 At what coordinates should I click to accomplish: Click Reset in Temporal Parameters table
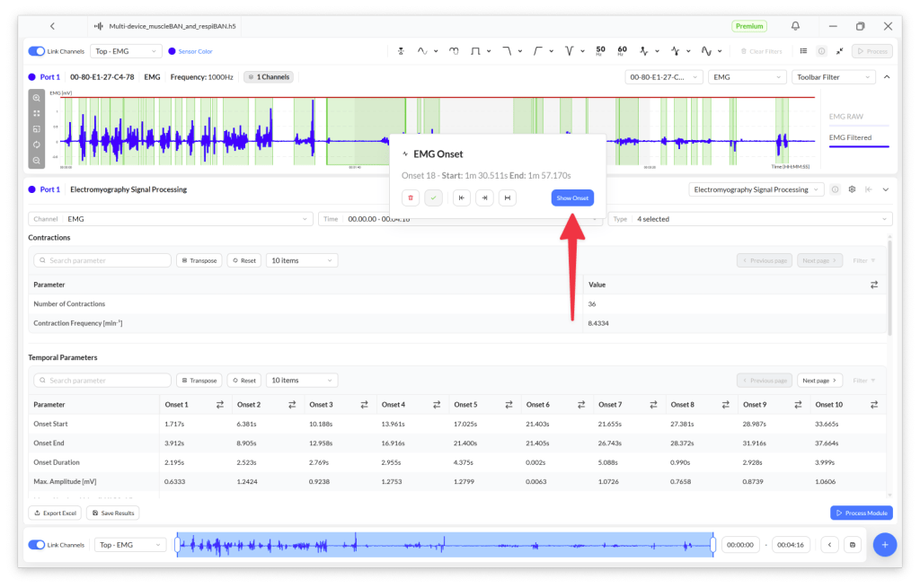click(x=244, y=381)
